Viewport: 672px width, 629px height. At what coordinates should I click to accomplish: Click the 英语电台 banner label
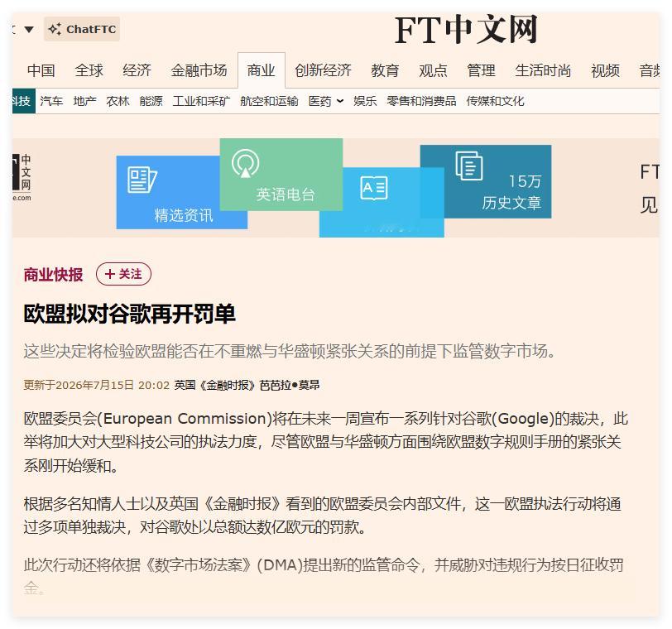point(286,194)
